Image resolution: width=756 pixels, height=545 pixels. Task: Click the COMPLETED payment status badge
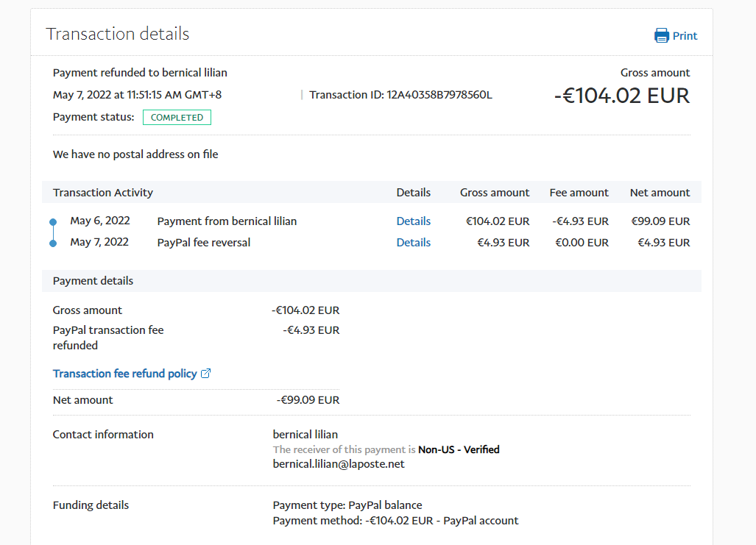coord(177,118)
